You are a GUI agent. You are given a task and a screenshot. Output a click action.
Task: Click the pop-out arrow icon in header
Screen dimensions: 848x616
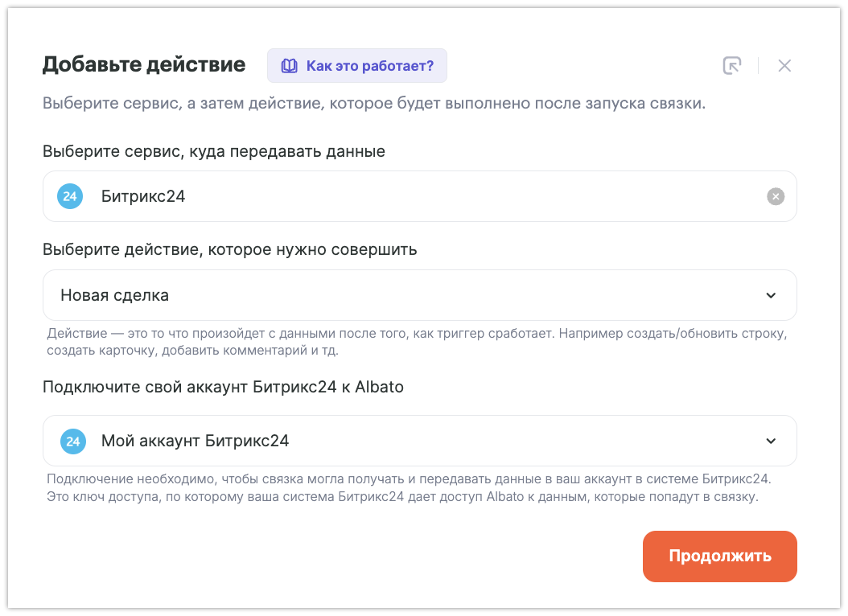click(x=731, y=66)
